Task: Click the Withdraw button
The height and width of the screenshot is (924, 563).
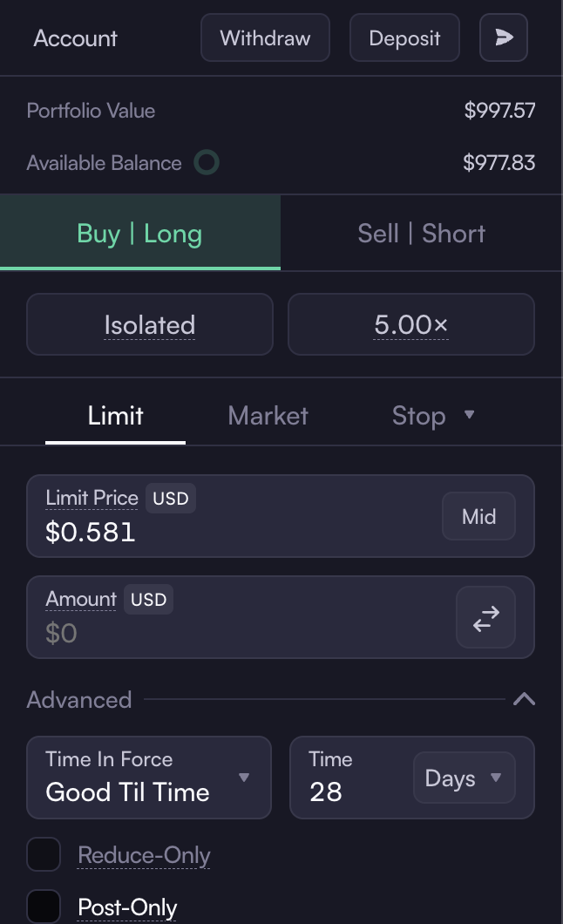Action: pyautogui.click(x=265, y=37)
